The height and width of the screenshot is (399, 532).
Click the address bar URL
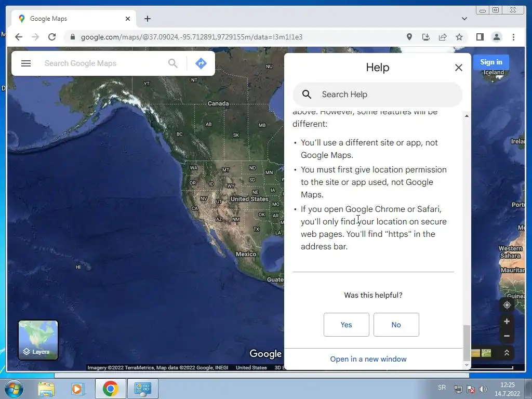coord(192,37)
